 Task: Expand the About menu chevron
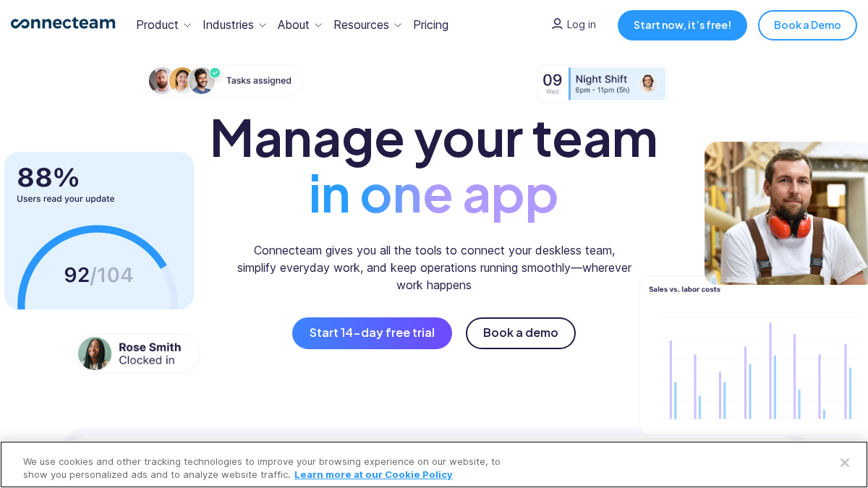(x=318, y=25)
